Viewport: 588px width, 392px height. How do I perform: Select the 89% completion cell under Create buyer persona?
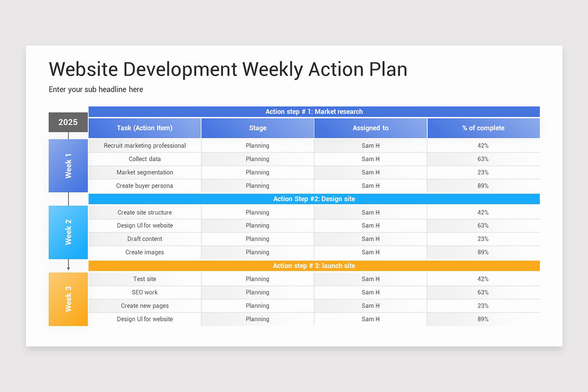click(x=483, y=186)
